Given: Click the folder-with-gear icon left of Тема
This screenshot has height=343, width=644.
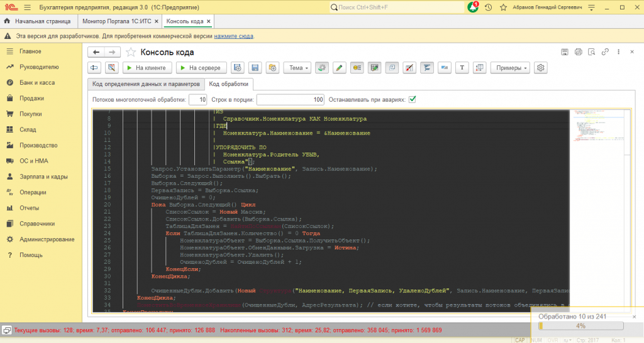Looking at the screenshot, I should pos(272,68).
